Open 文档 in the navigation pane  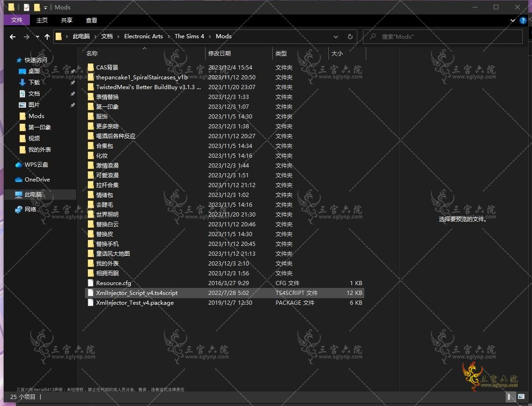point(34,93)
